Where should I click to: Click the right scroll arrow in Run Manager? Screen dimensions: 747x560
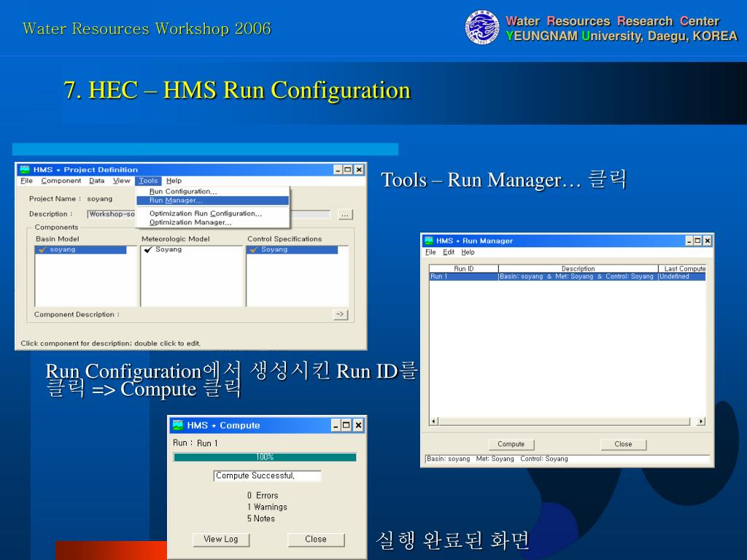(701, 421)
